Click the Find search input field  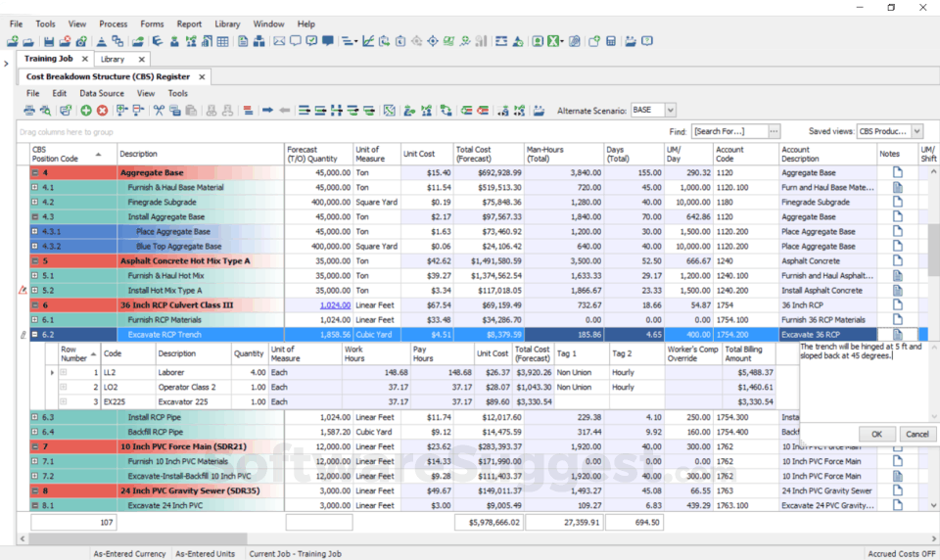[729, 131]
